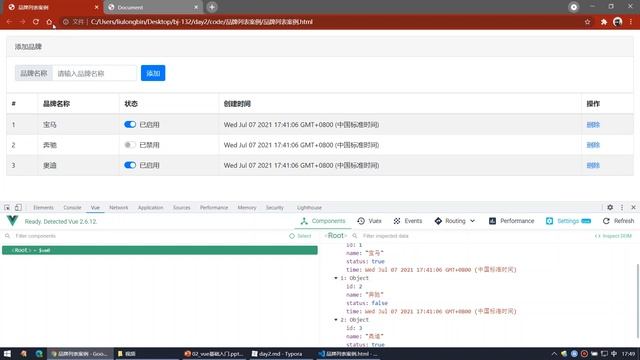Screen dimensions: 640x360
Task: Open the PowerPoint taskbar item
Action: [214, 353]
